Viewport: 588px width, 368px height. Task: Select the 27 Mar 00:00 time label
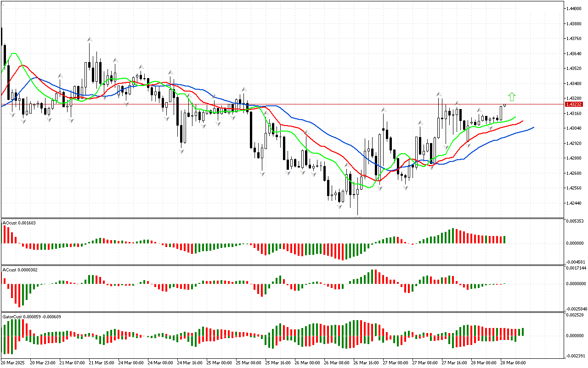coord(396,363)
